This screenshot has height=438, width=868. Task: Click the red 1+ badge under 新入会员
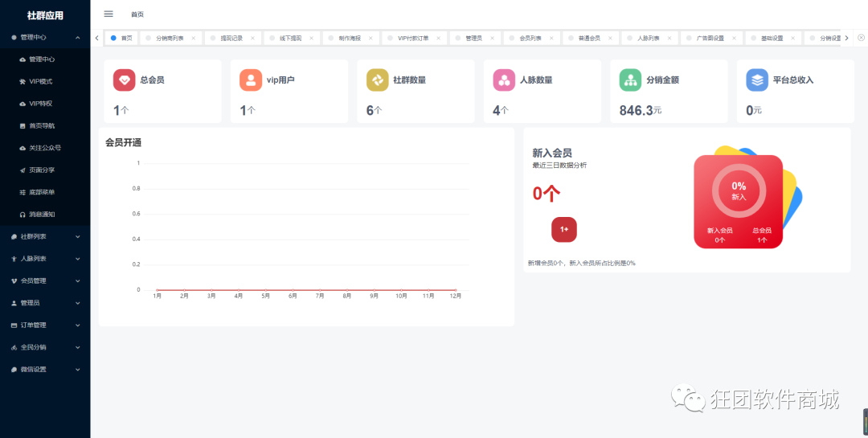[564, 229]
